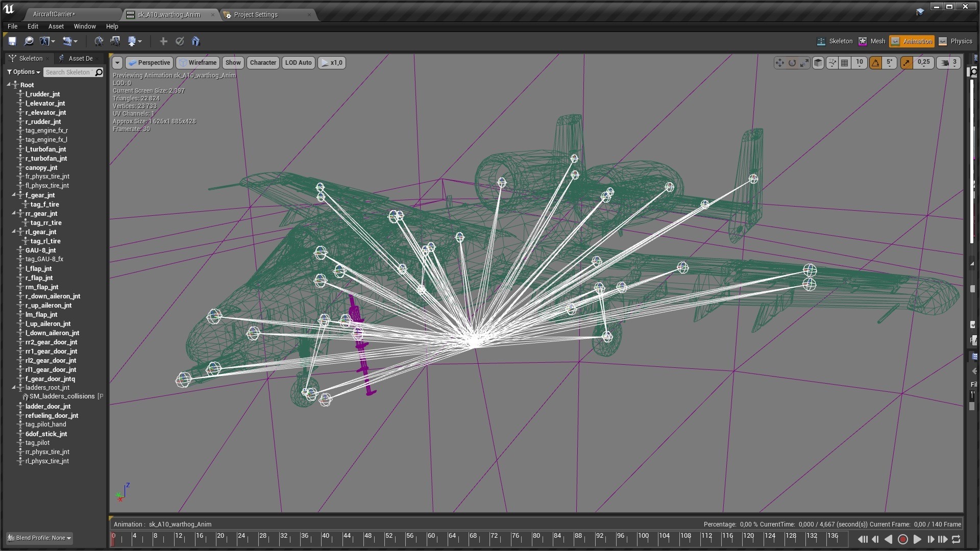Viewport: 980px width, 551px height.
Task: Open the Blend Profile dropdown
Action: (x=39, y=538)
